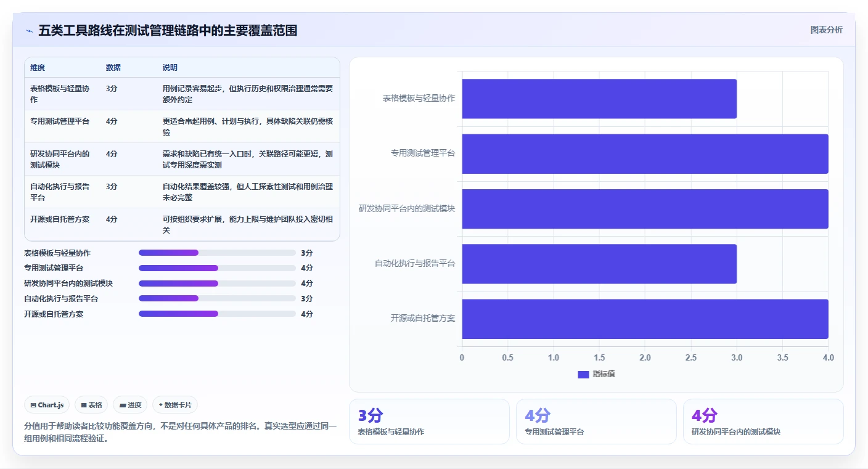Click the 说明 column header
The width and height of the screenshot is (868, 469).
170,68
